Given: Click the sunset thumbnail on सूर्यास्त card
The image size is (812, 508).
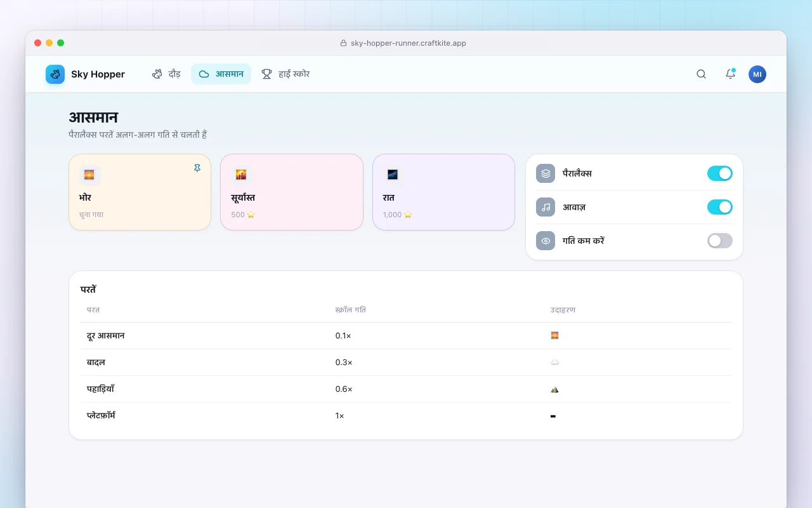Looking at the screenshot, I should (x=241, y=175).
